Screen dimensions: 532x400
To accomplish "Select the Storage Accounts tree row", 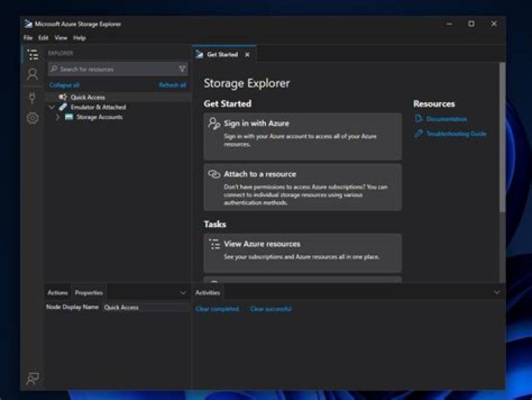I will pos(118,117).
